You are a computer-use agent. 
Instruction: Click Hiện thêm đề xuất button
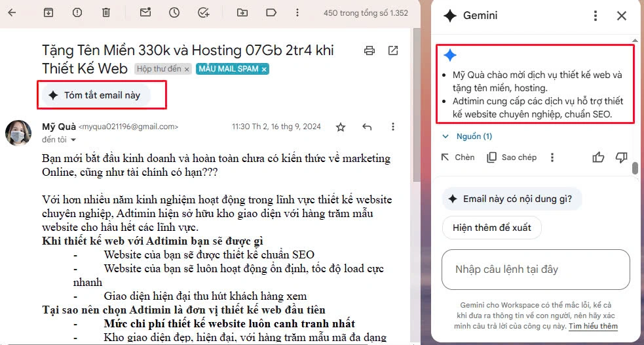tap(492, 228)
